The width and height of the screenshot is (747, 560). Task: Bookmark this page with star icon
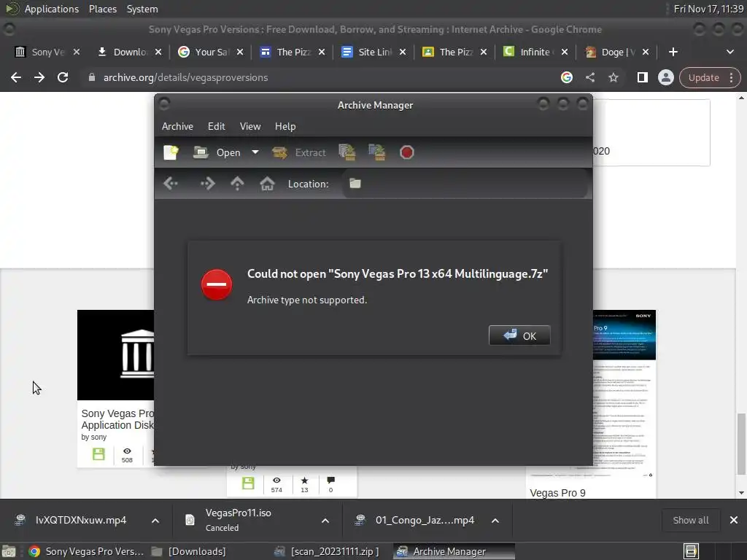click(x=613, y=77)
